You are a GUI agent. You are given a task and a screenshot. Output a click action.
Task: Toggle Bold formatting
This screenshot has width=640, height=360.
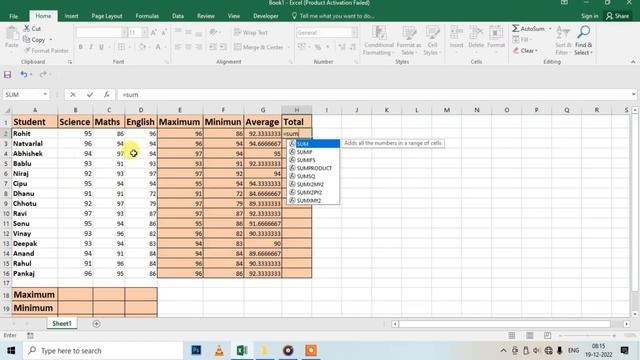click(x=80, y=47)
